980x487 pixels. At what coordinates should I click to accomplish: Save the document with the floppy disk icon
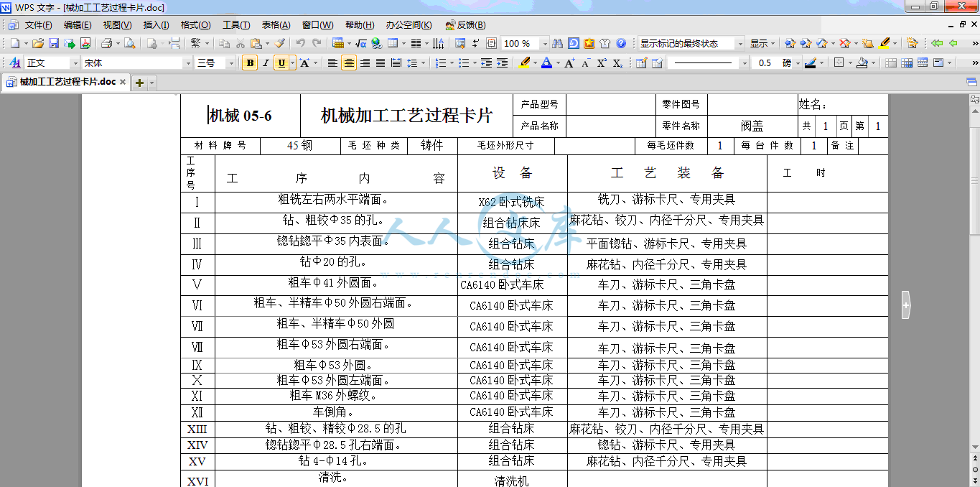pos(54,44)
